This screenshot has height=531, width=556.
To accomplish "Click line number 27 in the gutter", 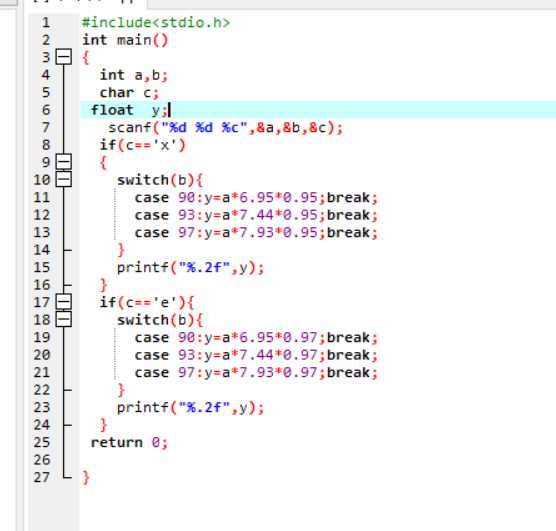I will [42, 477].
